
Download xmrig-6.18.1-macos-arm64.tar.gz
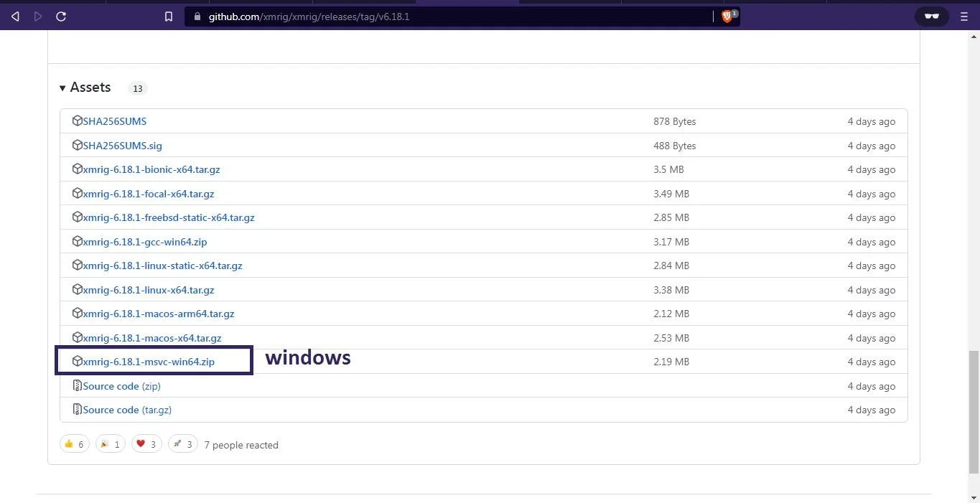[158, 314]
